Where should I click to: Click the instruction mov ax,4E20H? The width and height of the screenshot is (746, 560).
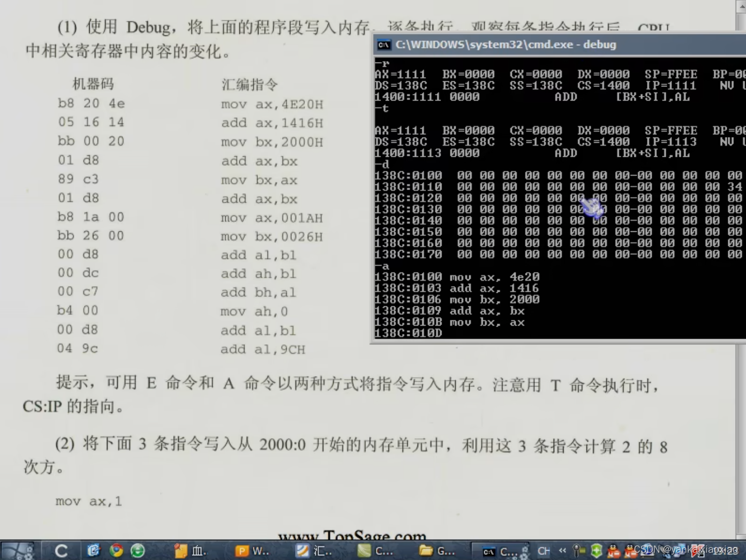point(272,104)
